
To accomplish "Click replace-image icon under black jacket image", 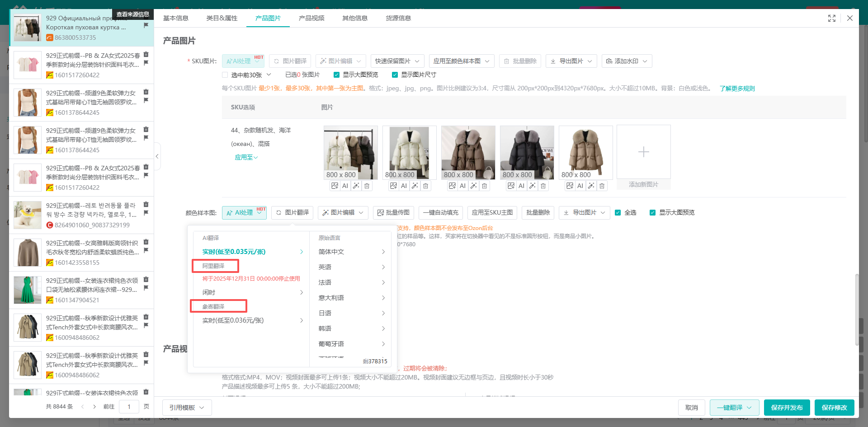I will 511,186.
